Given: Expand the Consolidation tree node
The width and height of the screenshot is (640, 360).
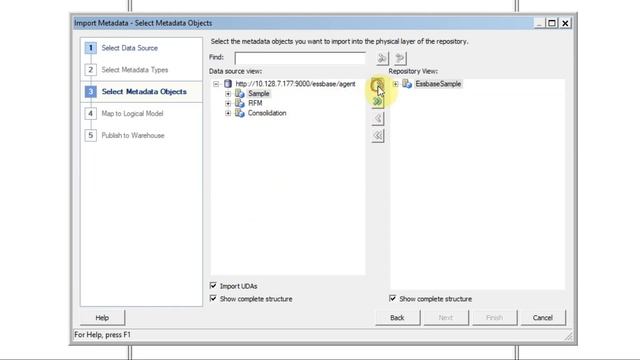Looking at the screenshot, I should [228, 113].
